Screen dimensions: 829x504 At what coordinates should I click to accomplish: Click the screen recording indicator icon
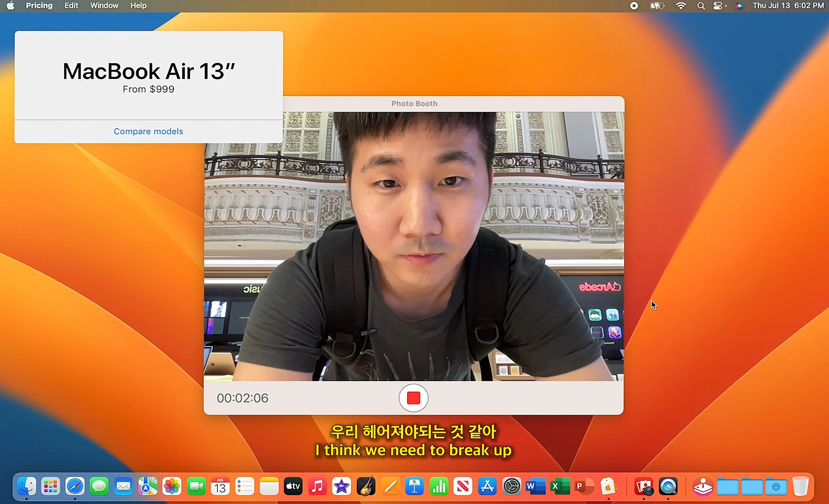(x=634, y=5)
